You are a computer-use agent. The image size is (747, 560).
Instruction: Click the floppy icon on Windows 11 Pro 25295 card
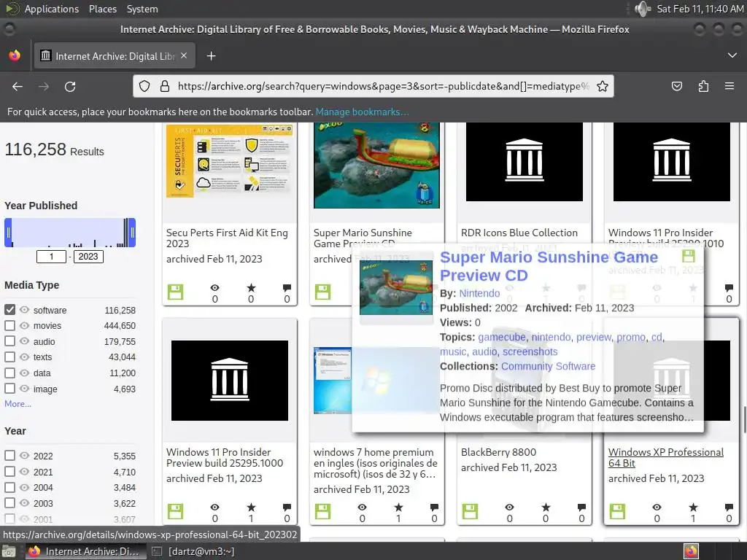pyautogui.click(x=175, y=511)
